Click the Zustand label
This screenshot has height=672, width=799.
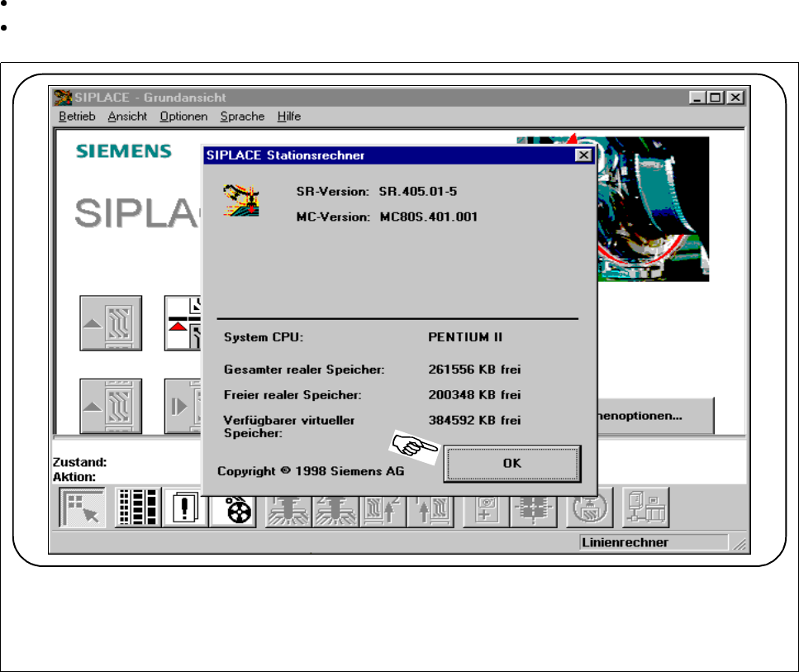tap(79, 462)
